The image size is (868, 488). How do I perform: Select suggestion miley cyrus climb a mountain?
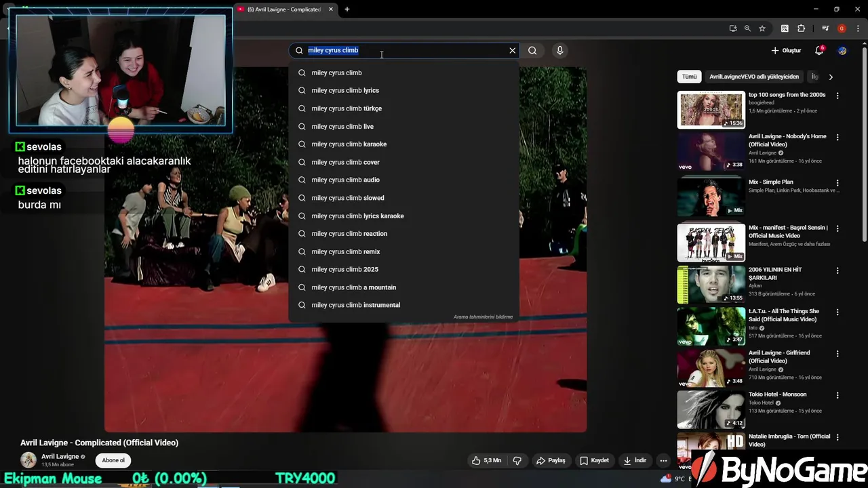click(x=404, y=287)
